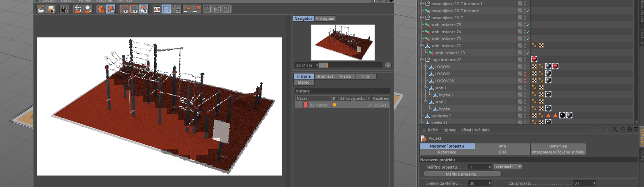Select the 03_Hybrid render history entry
Screen dimensions: 644x187
[x=318, y=105]
